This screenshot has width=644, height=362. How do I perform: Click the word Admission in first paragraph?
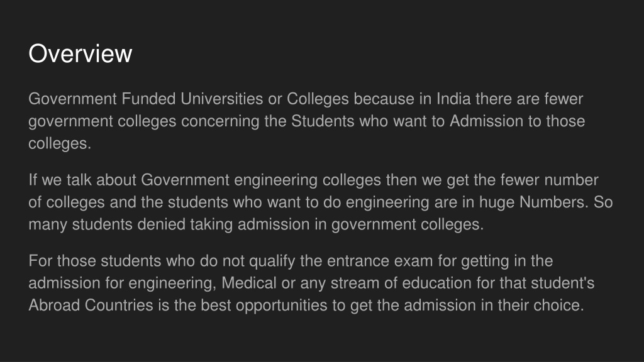pyautogui.click(x=486, y=121)
